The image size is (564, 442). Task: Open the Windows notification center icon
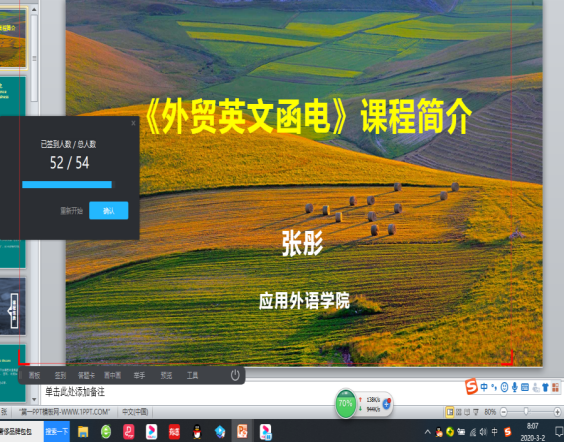pyautogui.click(x=559, y=432)
